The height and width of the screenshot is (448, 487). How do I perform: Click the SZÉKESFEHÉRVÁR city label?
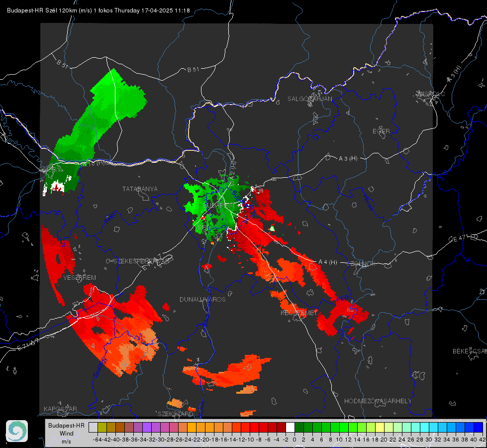(143, 261)
